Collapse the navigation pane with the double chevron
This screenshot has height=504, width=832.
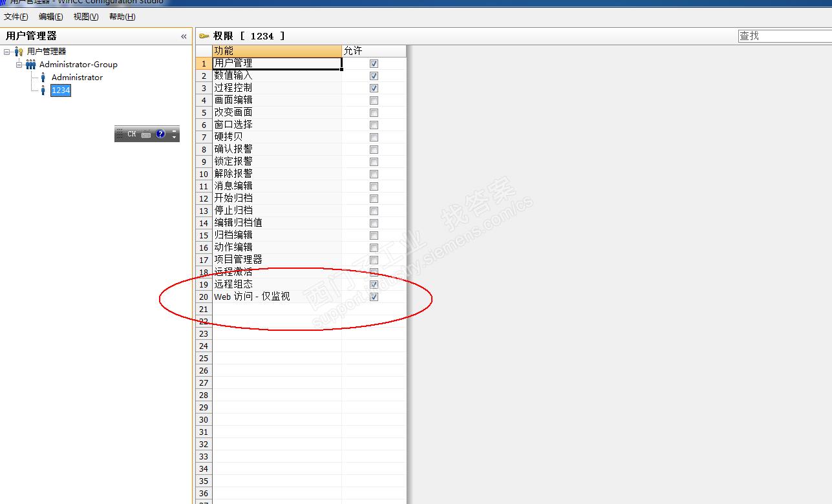coord(184,37)
